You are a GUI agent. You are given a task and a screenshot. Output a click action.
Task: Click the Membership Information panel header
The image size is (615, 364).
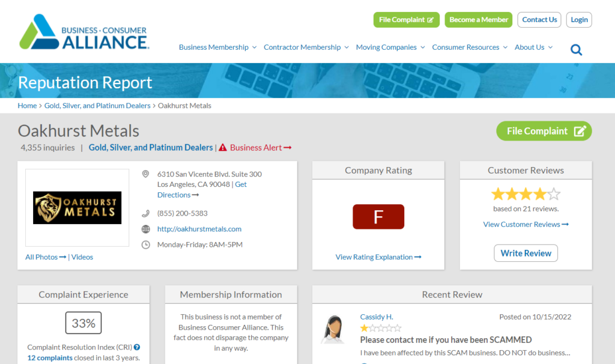(x=231, y=294)
